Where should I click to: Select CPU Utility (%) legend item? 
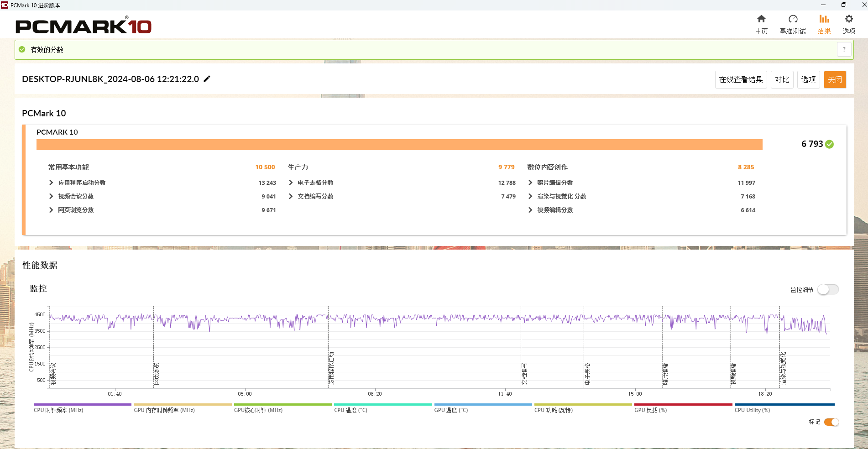[x=784, y=408]
